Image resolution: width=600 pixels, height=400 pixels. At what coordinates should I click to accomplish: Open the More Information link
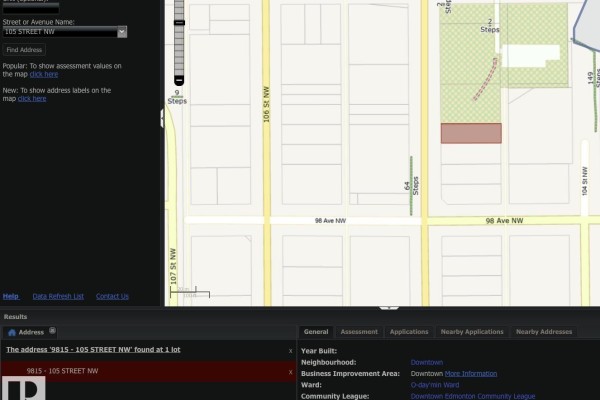tap(471, 374)
